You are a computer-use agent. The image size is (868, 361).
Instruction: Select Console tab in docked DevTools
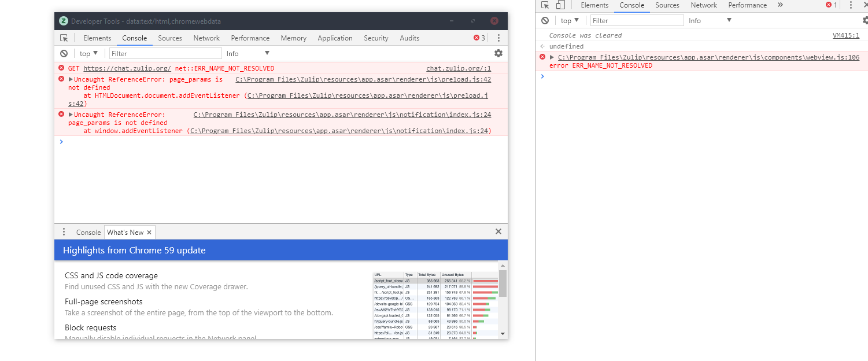click(632, 5)
